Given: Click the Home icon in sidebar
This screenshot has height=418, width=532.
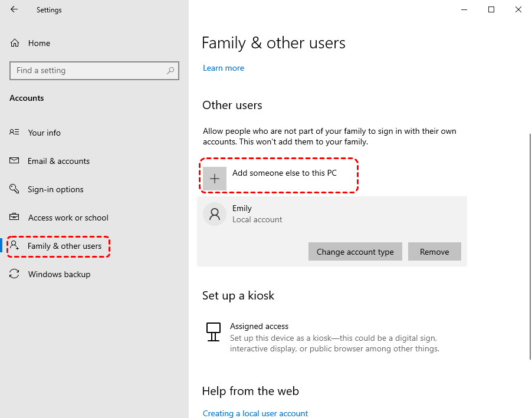Looking at the screenshot, I should click(15, 43).
